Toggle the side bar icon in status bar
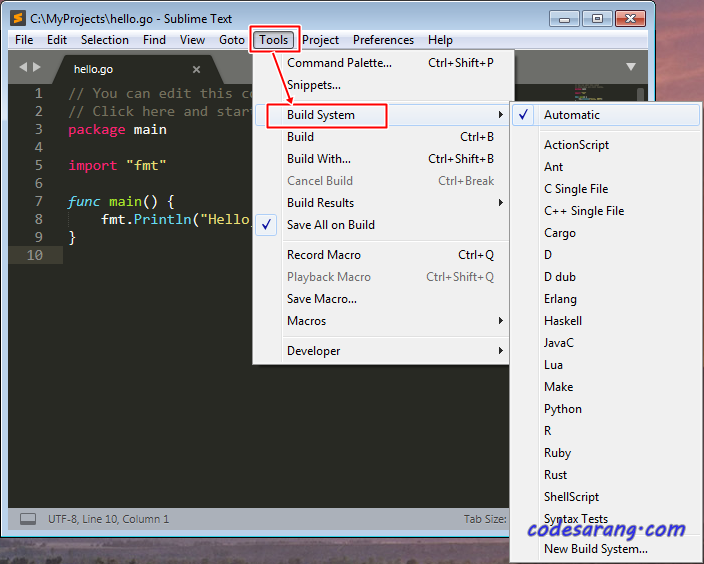This screenshot has width=704, height=564. tap(28, 519)
